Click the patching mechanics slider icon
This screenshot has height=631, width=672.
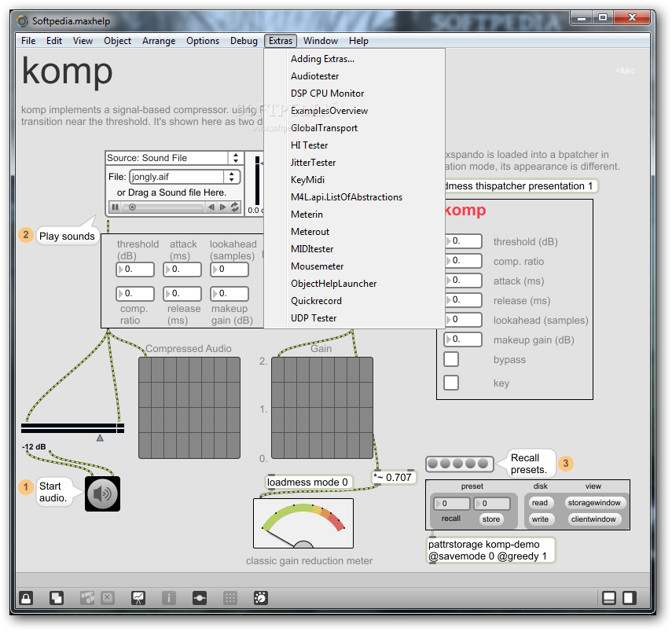click(200, 597)
